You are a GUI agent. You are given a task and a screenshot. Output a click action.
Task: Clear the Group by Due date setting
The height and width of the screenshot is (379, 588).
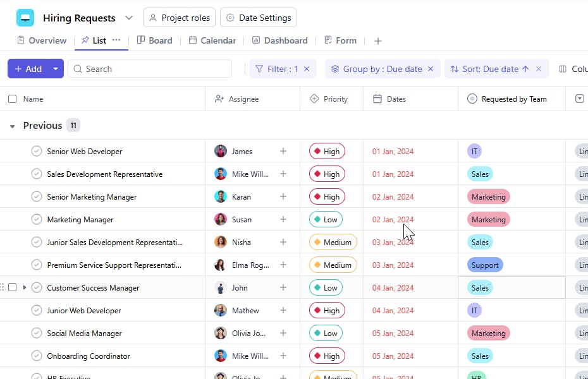coord(431,69)
